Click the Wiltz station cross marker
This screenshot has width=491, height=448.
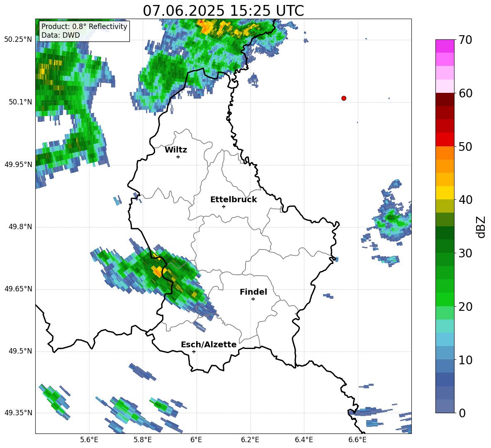[178, 157]
